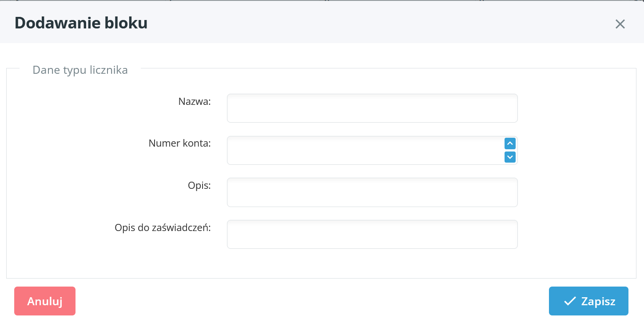This screenshot has width=644, height=327.
Task: Select the Opis input box
Action: 372,192
